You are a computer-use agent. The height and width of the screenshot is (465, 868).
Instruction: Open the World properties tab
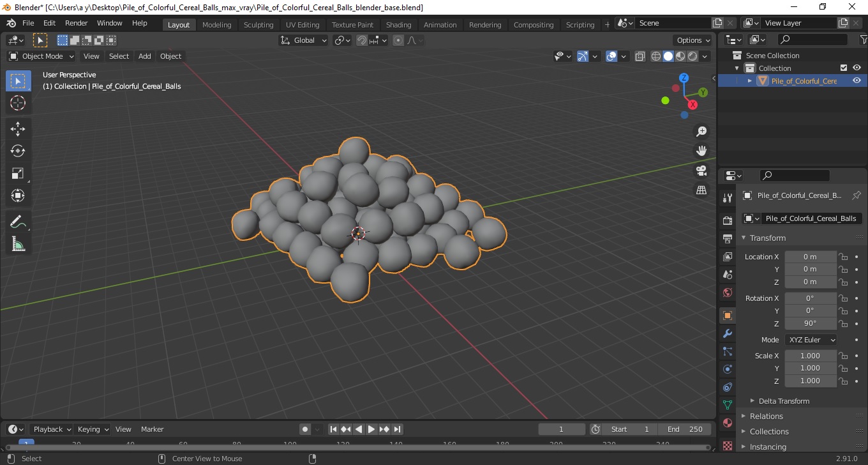coord(727,293)
